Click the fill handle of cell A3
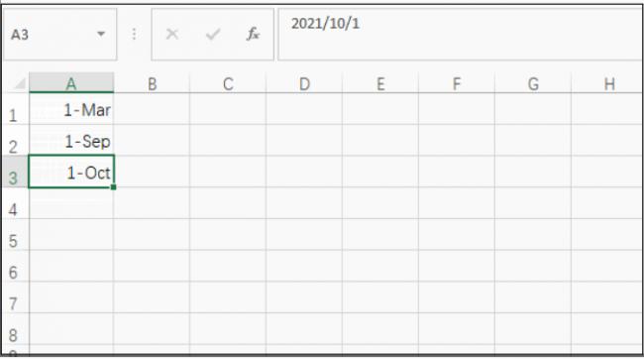 click(113, 187)
